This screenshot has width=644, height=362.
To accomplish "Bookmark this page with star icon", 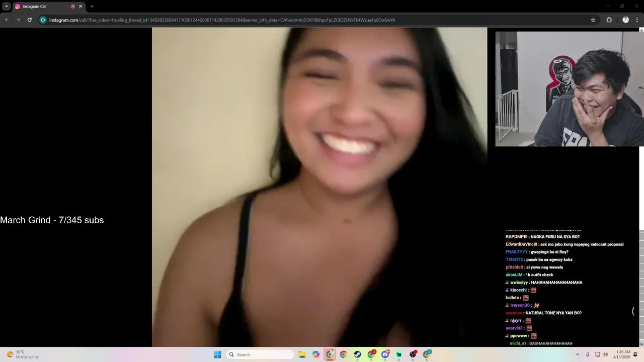I will point(593,20).
